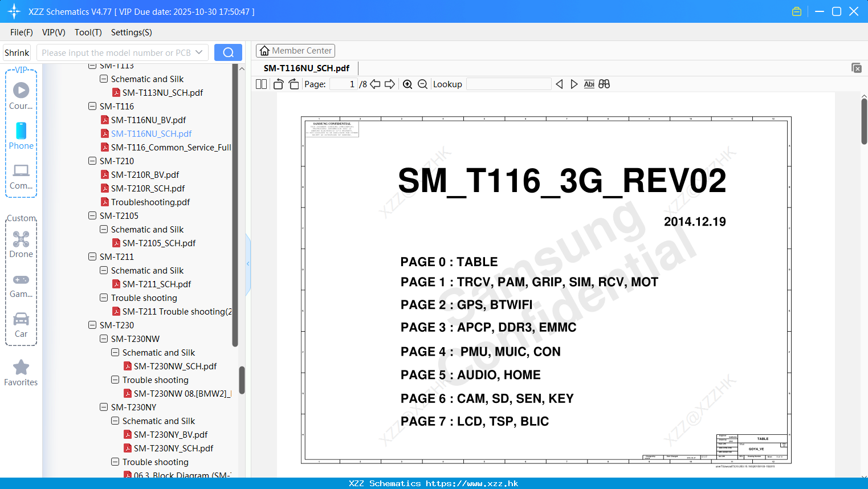Toggle the Abi text match option
Screen dimensions: 868x489
(589, 84)
